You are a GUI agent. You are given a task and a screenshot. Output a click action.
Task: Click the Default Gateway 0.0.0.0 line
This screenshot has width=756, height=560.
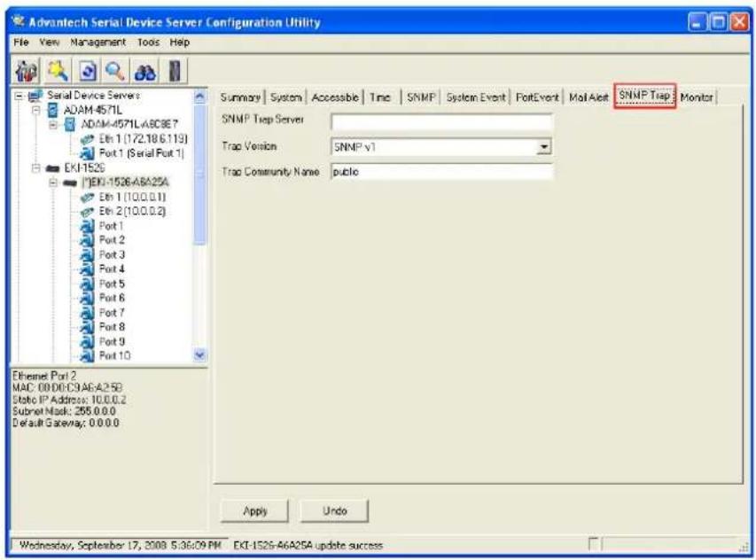(66, 424)
